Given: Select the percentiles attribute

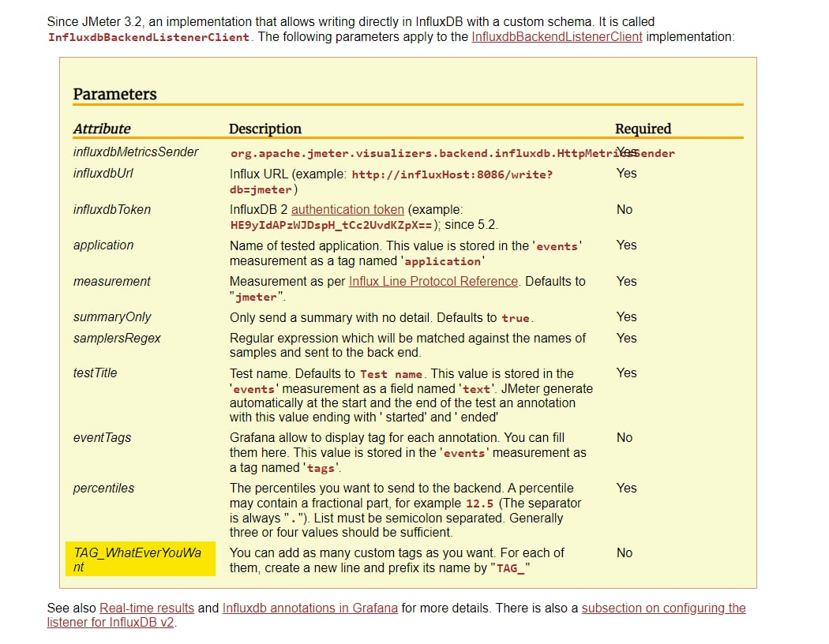Looking at the screenshot, I should coord(103,489).
